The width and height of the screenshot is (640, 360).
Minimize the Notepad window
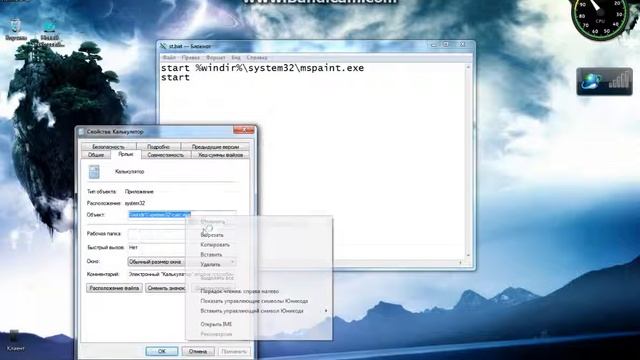[x=434, y=45]
